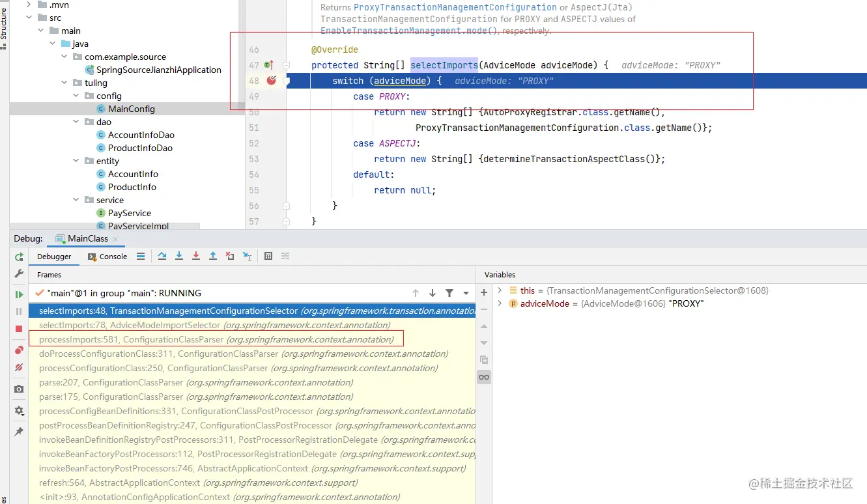This screenshot has height=504, width=867.
Task: Select the parse:207 ConfigurationClassParser frame
Action: tap(252, 382)
